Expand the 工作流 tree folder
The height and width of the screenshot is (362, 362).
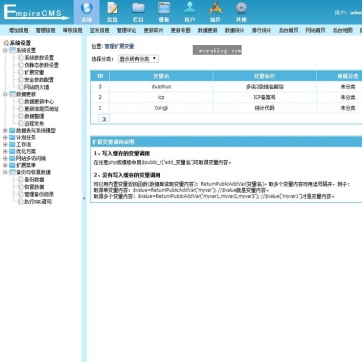(x=5, y=144)
